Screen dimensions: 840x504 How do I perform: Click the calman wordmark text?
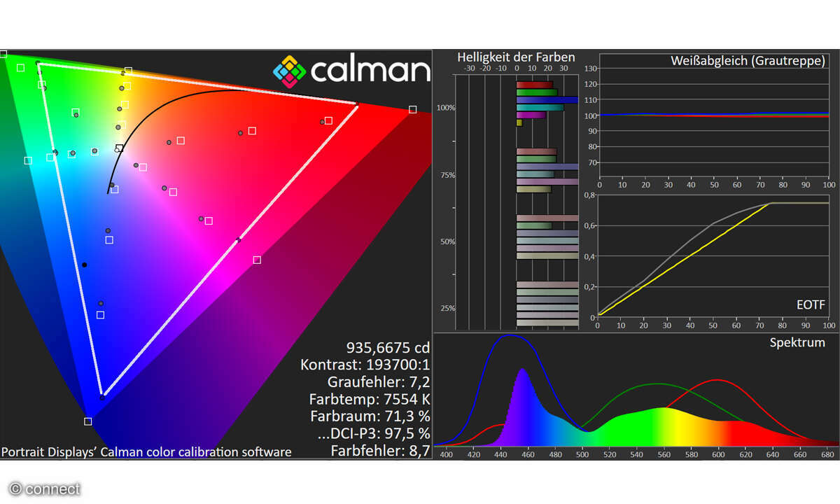point(369,71)
